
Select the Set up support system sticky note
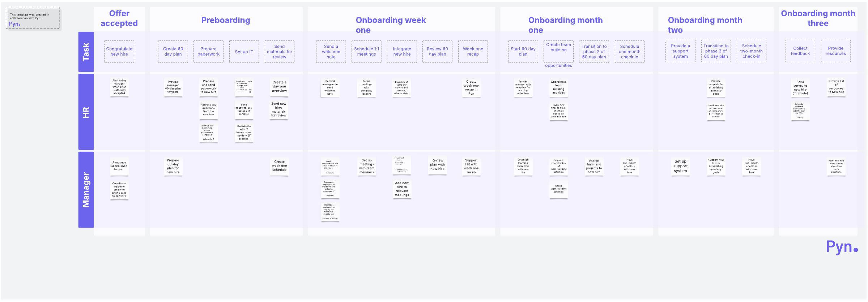(680, 167)
